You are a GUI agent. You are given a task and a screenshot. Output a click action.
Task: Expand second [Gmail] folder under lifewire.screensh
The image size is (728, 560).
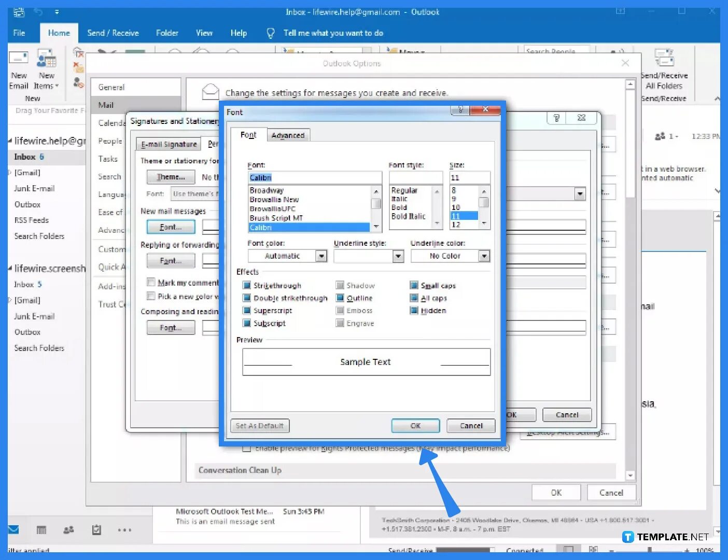point(10,300)
